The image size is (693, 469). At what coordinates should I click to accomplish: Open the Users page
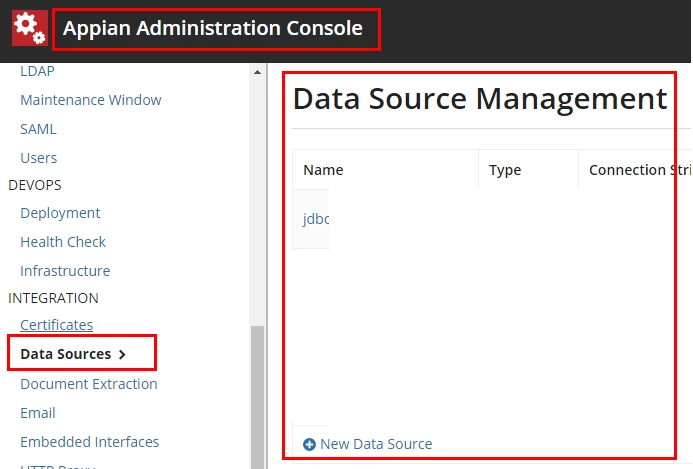click(39, 158)
